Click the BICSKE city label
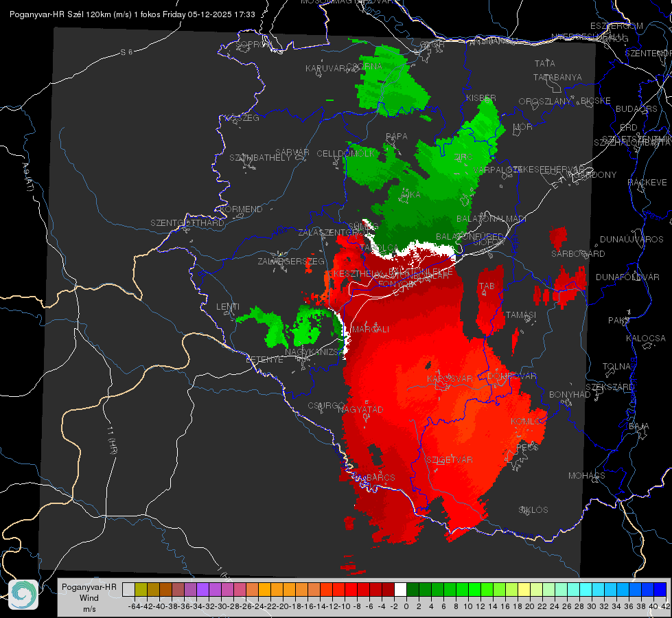672x618 pixels. 596,101
